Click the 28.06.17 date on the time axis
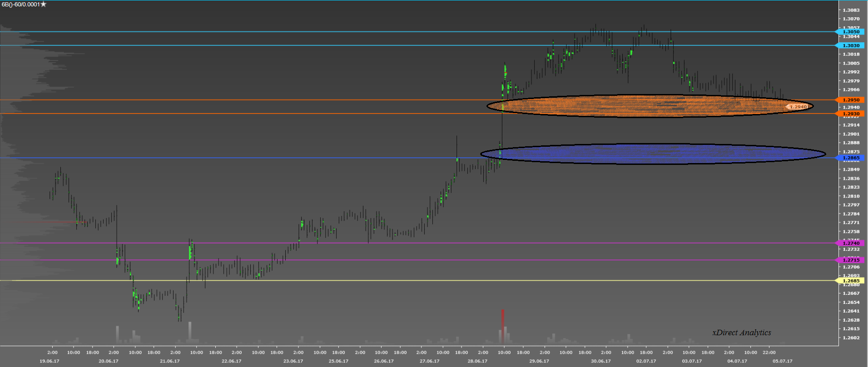Screen dimensions: 868x367 [x=477, y=361]
